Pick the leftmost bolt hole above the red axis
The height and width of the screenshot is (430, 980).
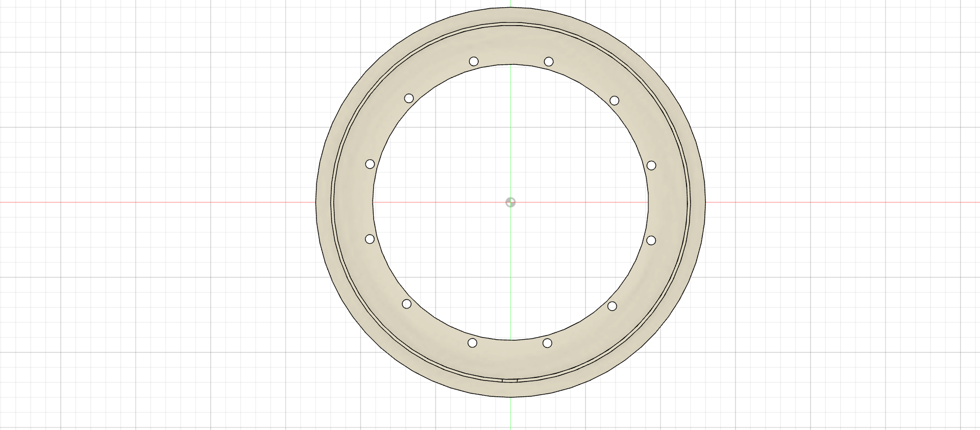[x=370, y=164]
